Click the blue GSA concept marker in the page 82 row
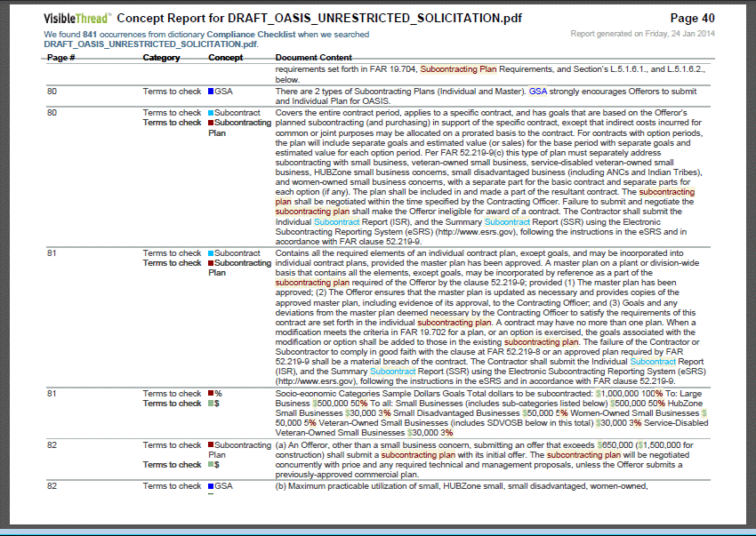This screenshot has height=536, width=756. (x=211, y=486)
